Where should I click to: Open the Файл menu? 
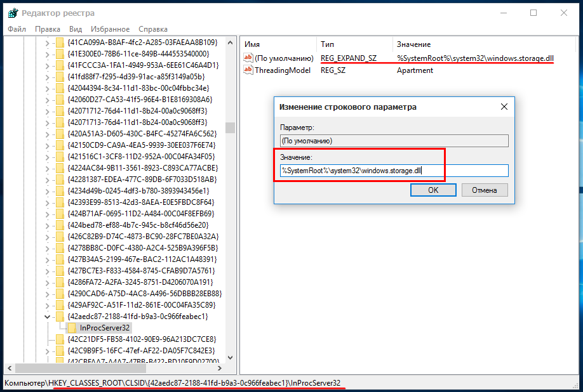pos(17,29)
